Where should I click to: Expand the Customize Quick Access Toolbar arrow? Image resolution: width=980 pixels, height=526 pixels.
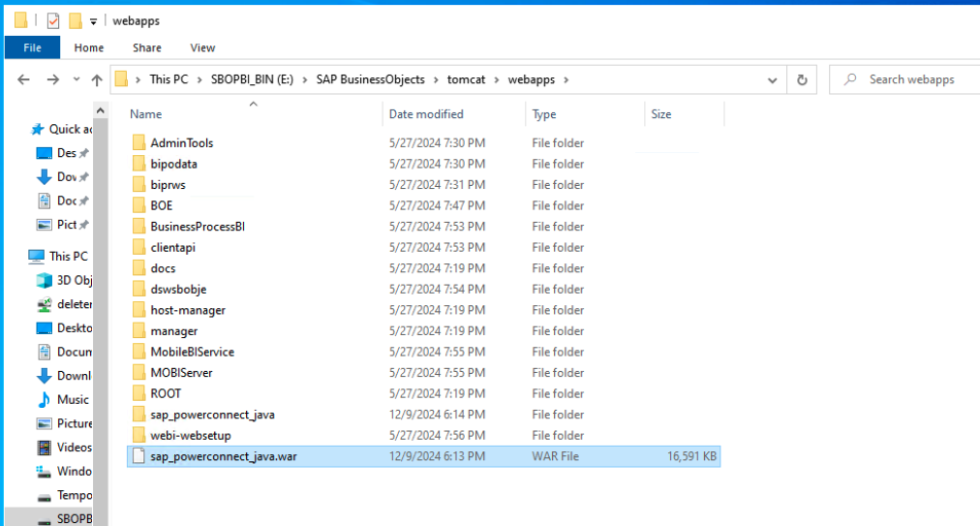(x=93, y=21)
